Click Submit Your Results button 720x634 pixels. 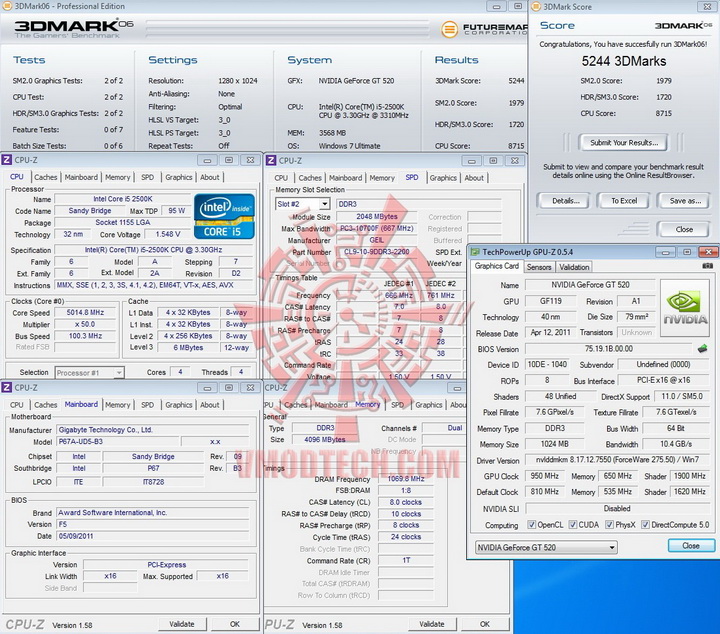tap(624, 143)
